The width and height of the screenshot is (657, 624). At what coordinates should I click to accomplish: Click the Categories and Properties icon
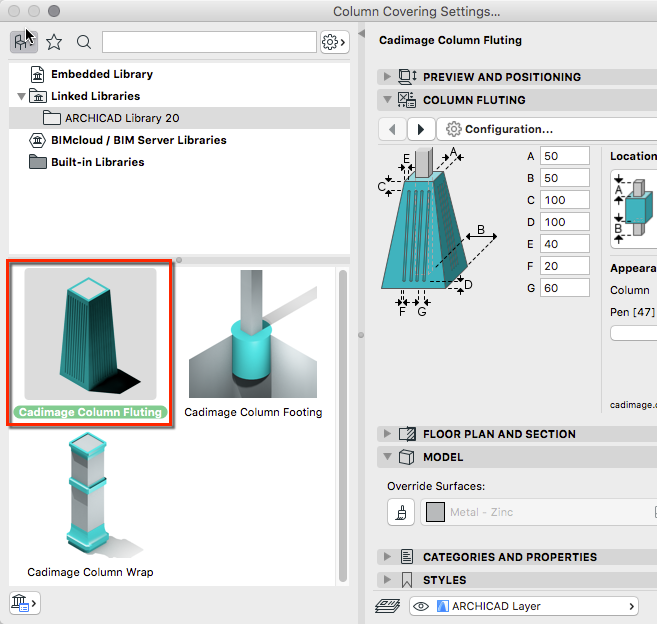click(x=406, y=557)
